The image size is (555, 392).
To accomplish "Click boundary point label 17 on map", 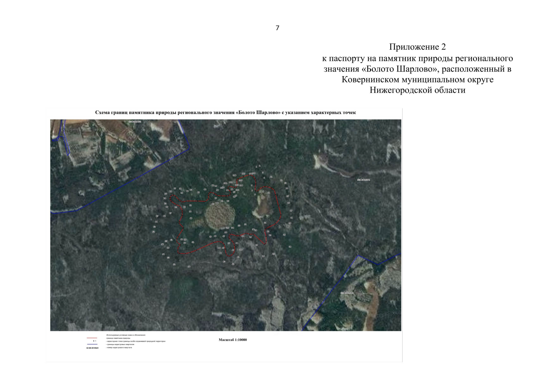I will pyautogui.click(x=291, y=211).
